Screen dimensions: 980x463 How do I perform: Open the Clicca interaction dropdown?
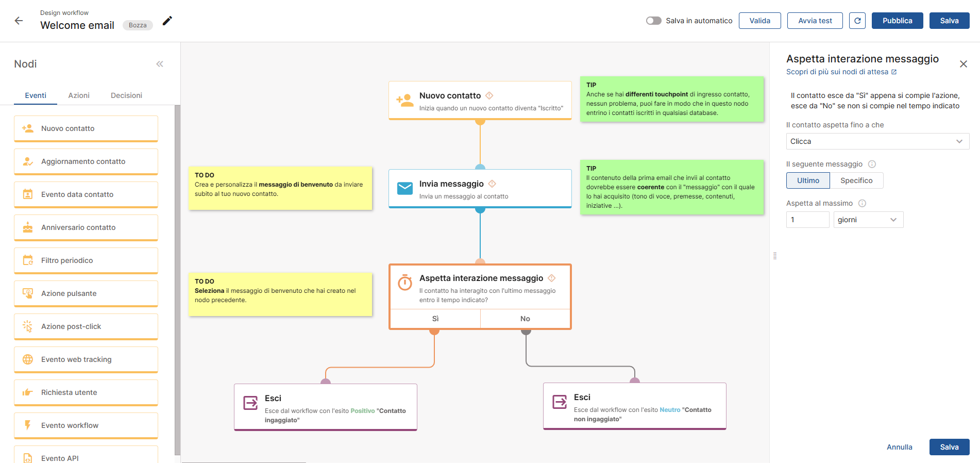tap(877, 141)
